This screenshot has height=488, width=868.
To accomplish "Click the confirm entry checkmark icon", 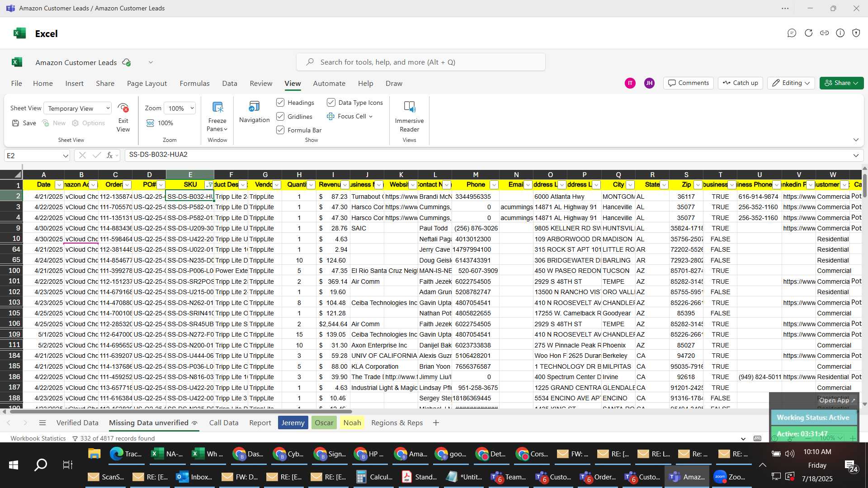I will coord(96,155).
